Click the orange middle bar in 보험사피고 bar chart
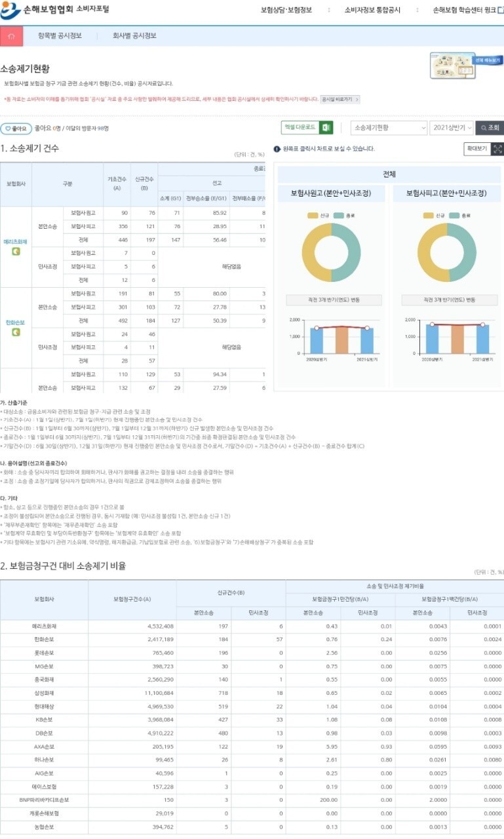The image size is (504, 839). click(457, 339)
